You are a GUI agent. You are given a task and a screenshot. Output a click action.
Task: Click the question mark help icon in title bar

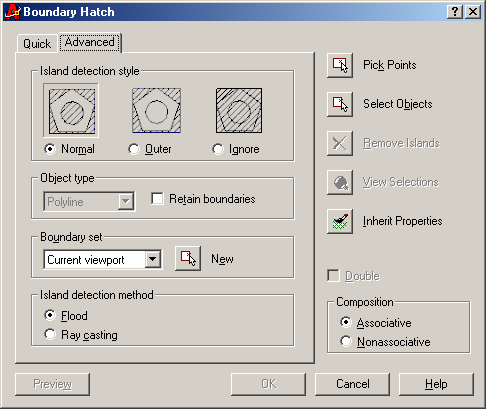455,12
